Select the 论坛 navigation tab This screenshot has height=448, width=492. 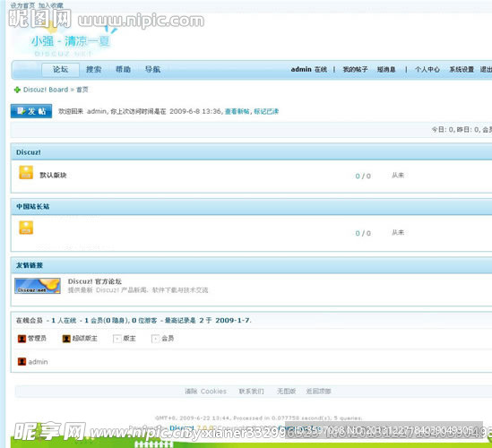click(x=60, y=69)
